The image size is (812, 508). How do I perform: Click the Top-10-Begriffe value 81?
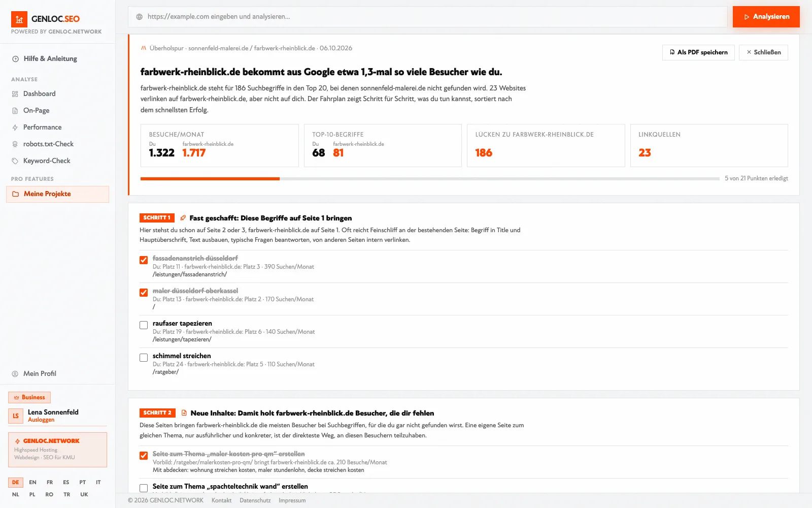339,153
